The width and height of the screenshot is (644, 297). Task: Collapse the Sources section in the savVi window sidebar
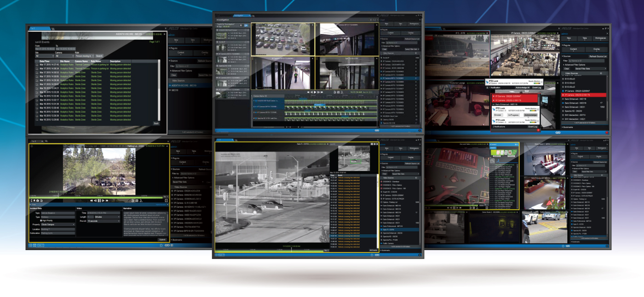pyautogui.click(x=173, y=61)
